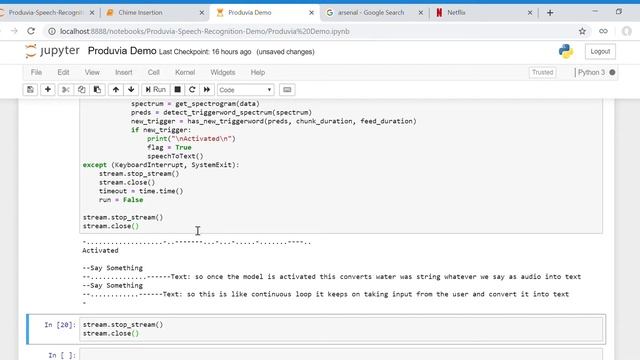Open the Cell menu
Screen dimensions: 640x360
[153, 73]
